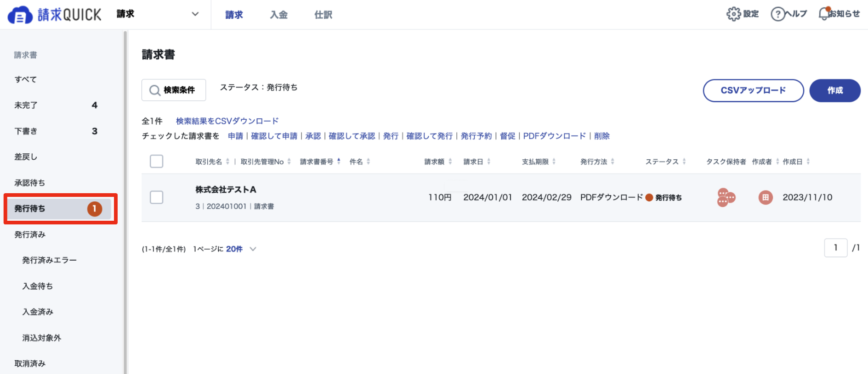This screenshot has width=868, height=374.
Task: Open help with the question mark icon
Action: (777, 14)
